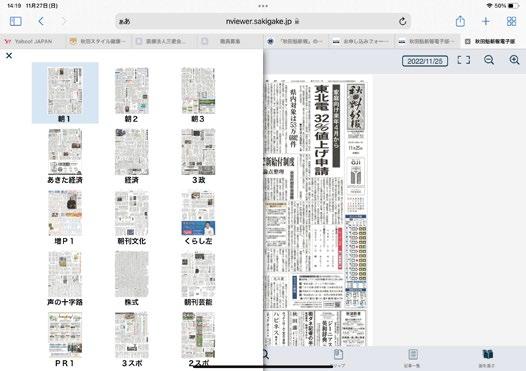
Task: Select the active 秋田魁新報電子版 tab
Action: tap(493, 41)
